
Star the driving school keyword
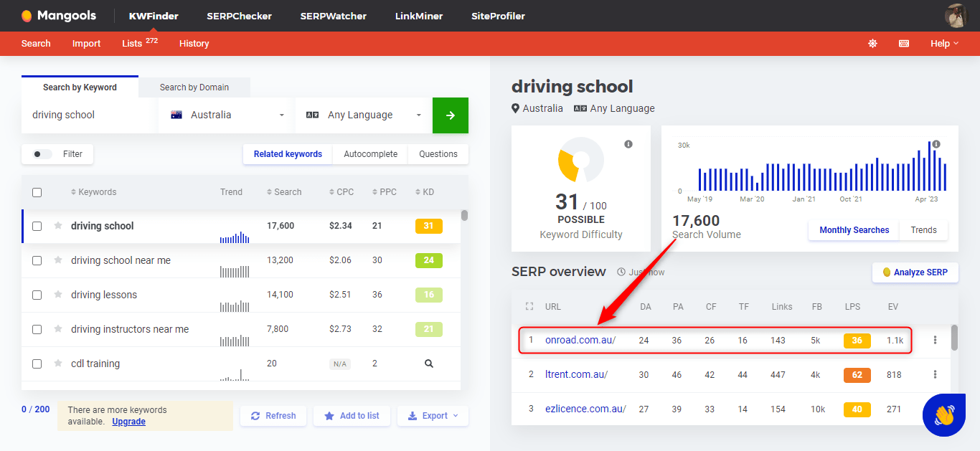(58, 226)
